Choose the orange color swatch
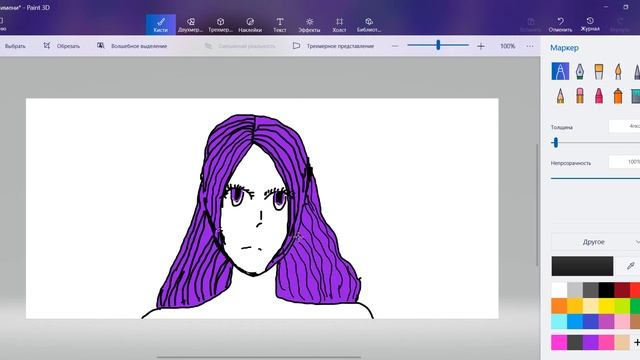The image size is (640, 360). pyautogui.click(x=559, y=306)
